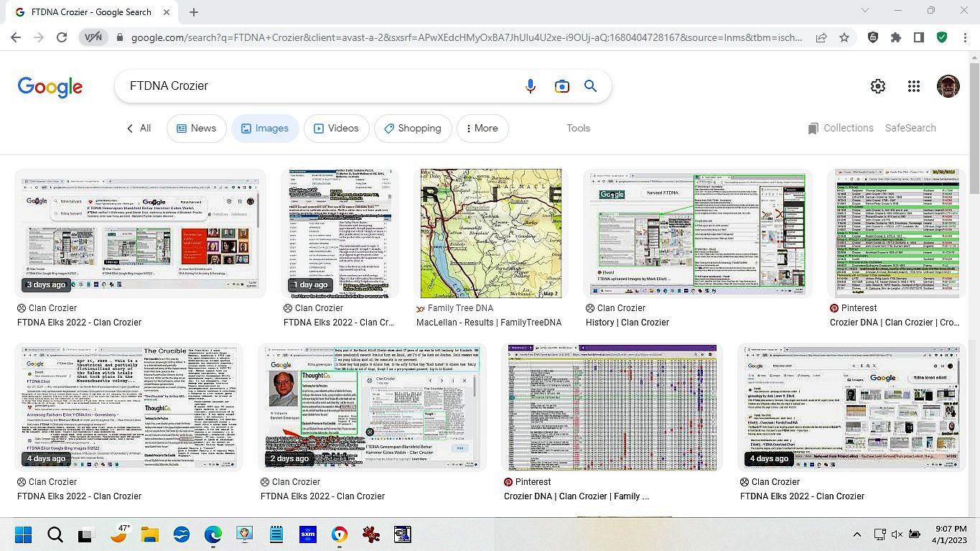Switch to Shopping results tab
The height and width of the screenshot is (551, 980).
[413, 129]
